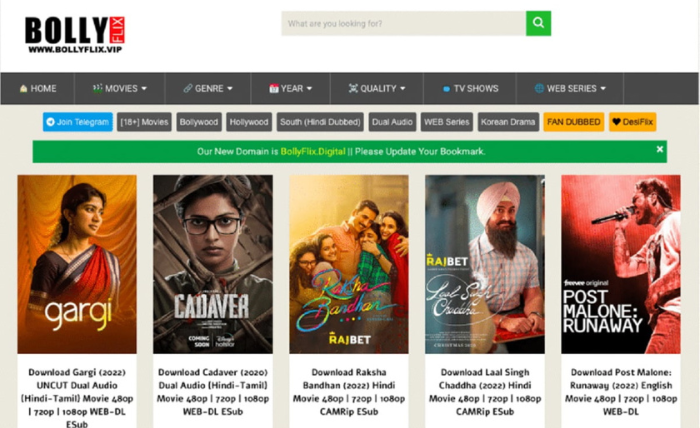
Task: Open the Korean Drama category
Action: (x=508, y=122)
